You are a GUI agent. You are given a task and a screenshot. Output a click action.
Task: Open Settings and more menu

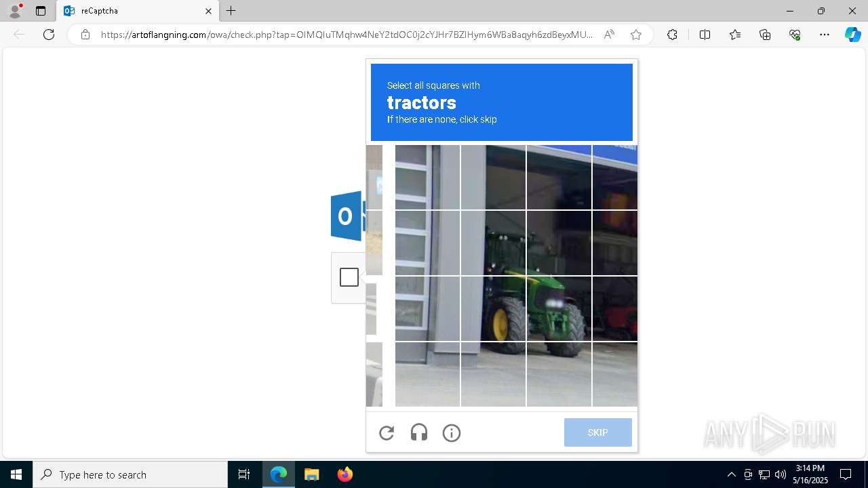pyautogui.click(x=825, y=35)
